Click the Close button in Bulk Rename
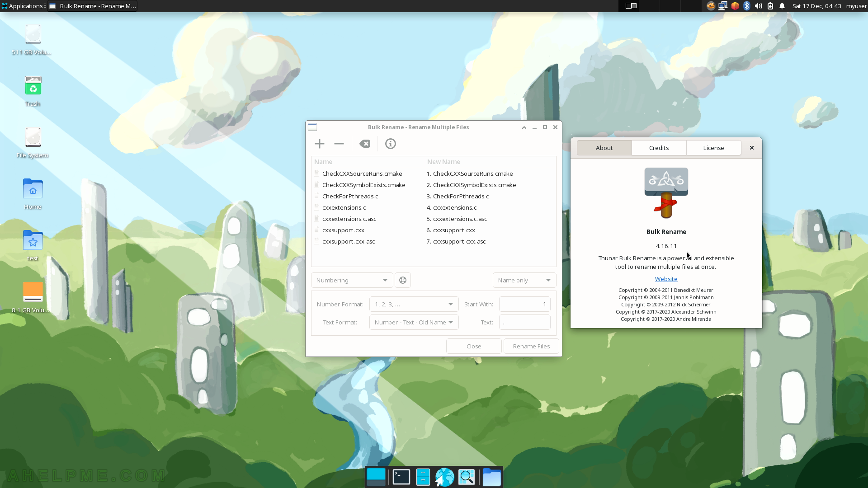 coord(474,346)
